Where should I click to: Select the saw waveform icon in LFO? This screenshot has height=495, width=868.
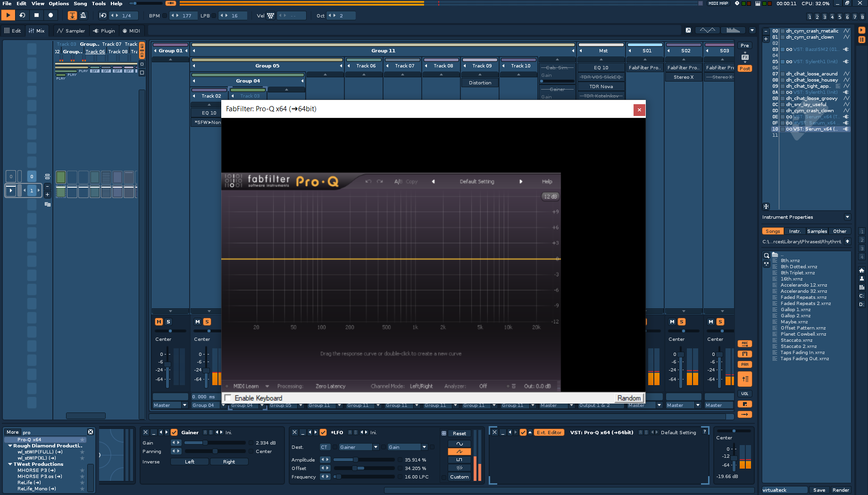(x=459, y=452)
